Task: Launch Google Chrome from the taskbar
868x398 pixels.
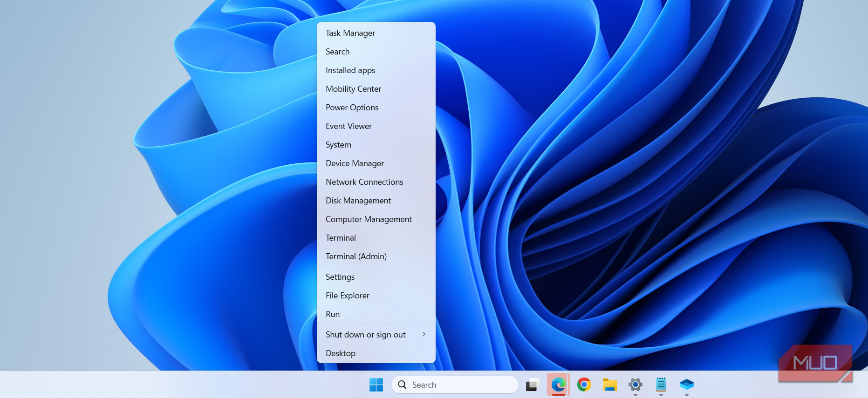Action: [x=584, y=385]
